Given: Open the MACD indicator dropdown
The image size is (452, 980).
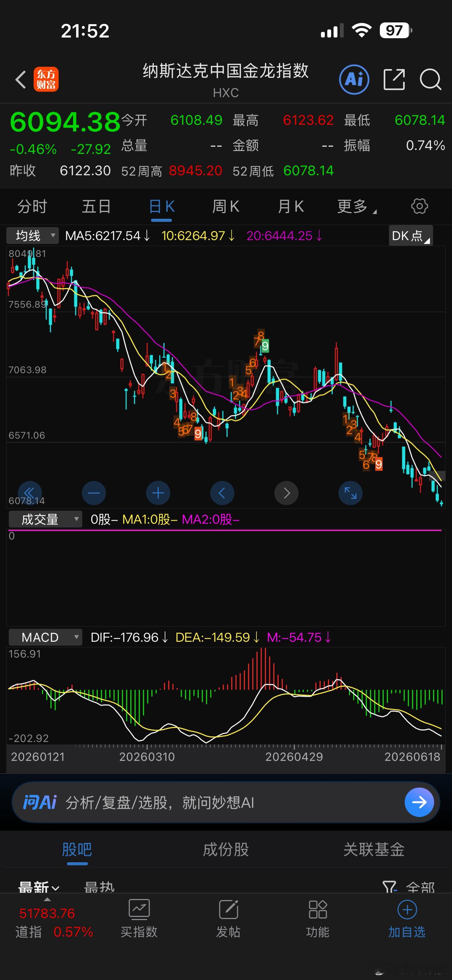Looking at the screenshot, I should coord(45,637).
